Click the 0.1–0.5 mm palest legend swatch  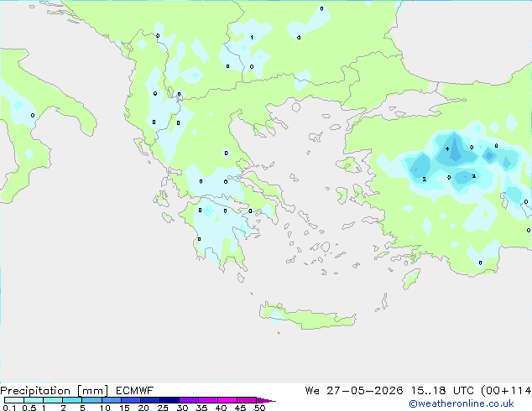[x=14, y=400]
